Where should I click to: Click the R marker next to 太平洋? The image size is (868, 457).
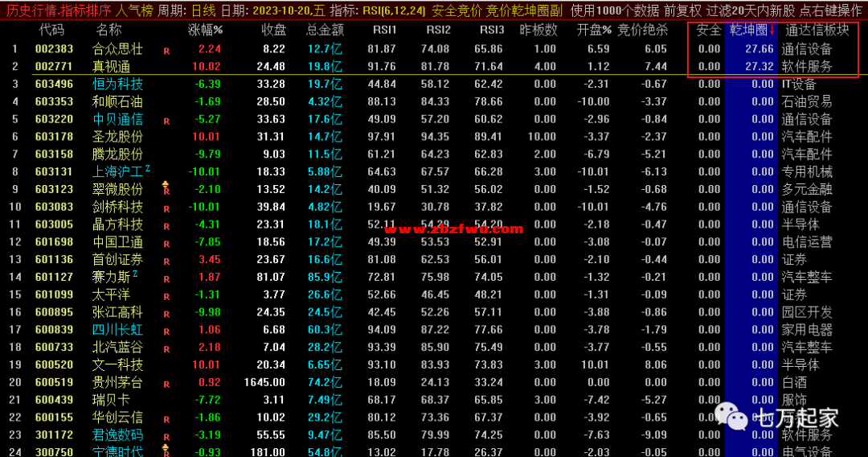click(166, 297)
